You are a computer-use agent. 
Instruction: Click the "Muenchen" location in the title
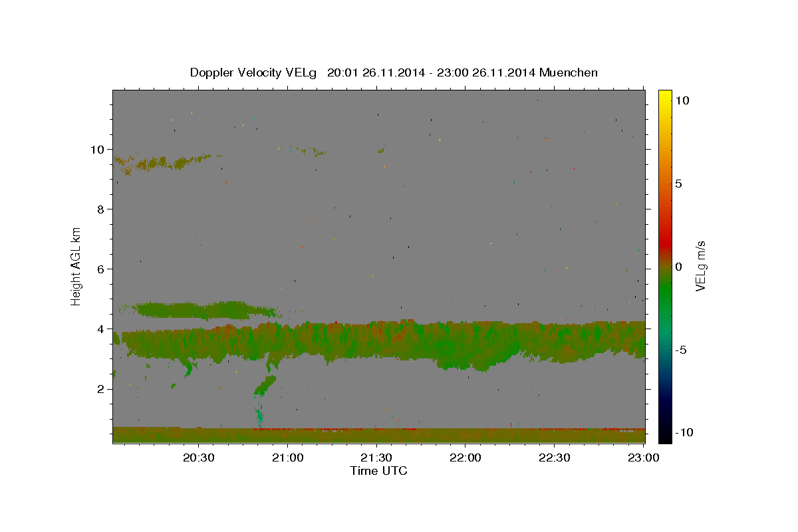(569, 72)
